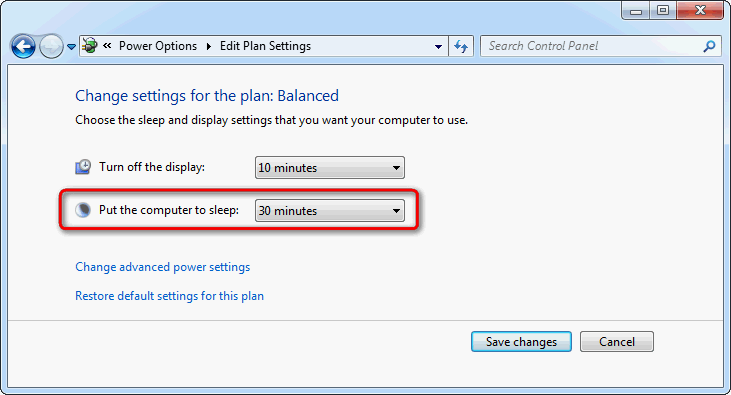
Task: Open the Turn off the display dropdown
Action: (x=330, y=167)
